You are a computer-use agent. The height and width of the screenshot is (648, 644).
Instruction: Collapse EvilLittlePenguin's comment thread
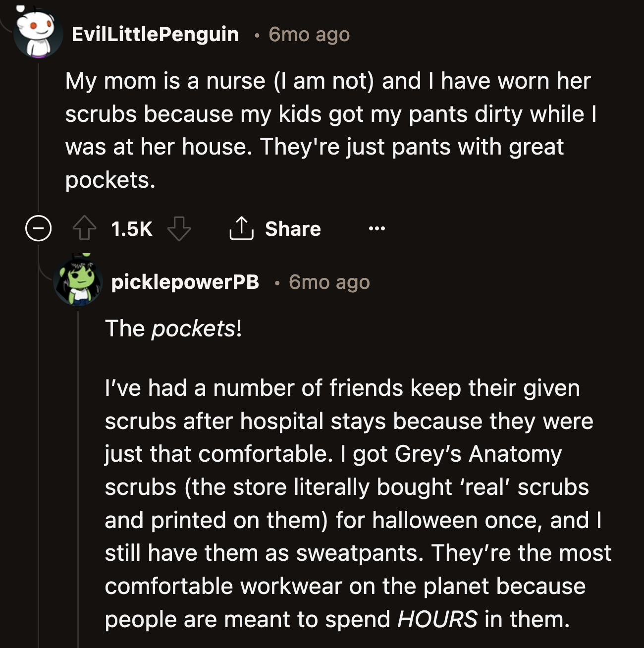coord(39,228)
